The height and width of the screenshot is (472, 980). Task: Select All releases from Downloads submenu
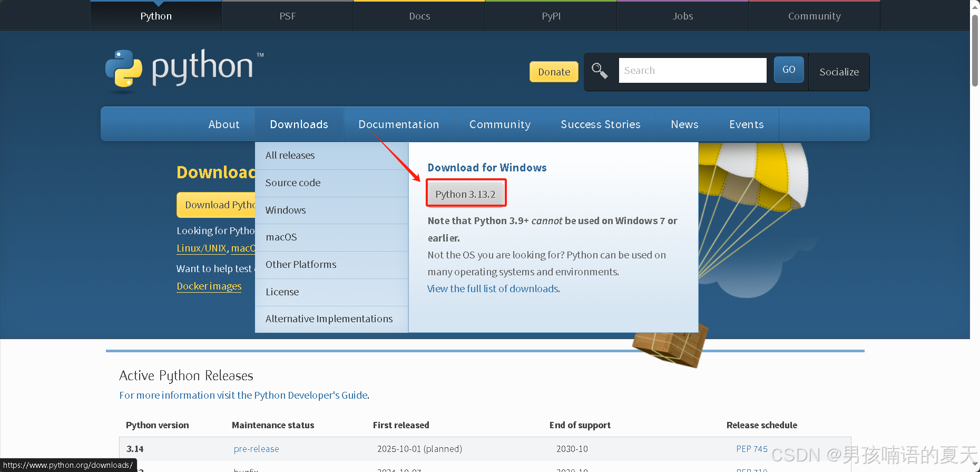tap(331, 156)
